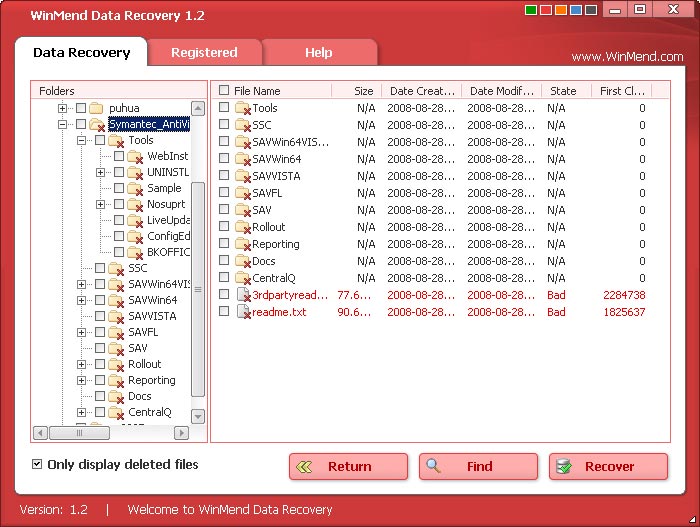Expand the UNINSTL folder in tree
The image size is (700, 527).
click(101, 173)
